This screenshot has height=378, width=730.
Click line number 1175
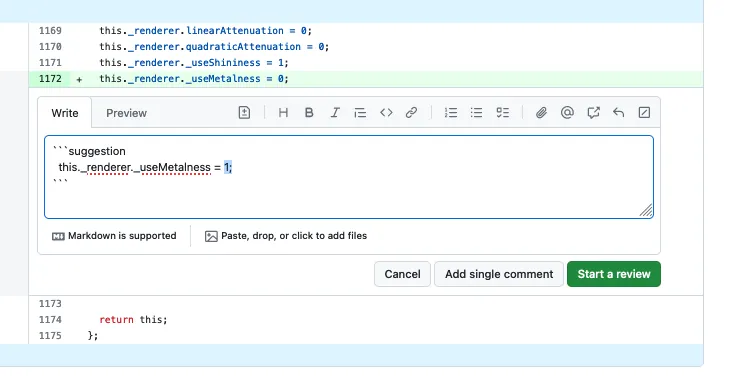pyautogui.click(x=50, y=336)
